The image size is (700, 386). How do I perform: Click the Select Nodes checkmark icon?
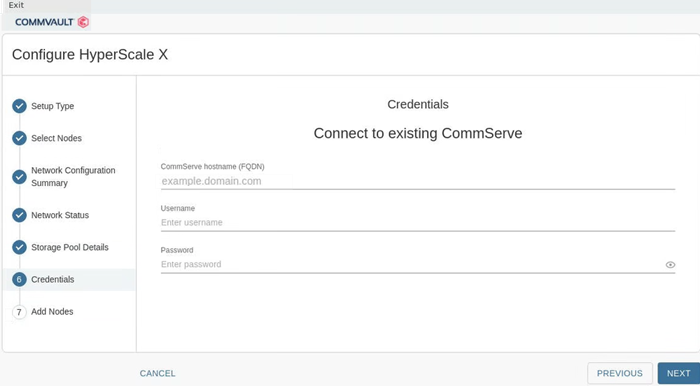click(19, 138)
